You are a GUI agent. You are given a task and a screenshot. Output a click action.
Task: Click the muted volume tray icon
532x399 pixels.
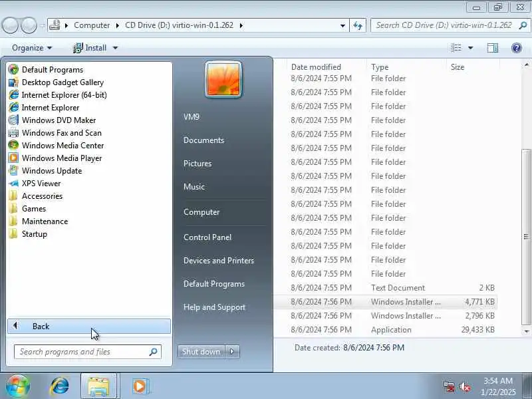coord(465,386)
